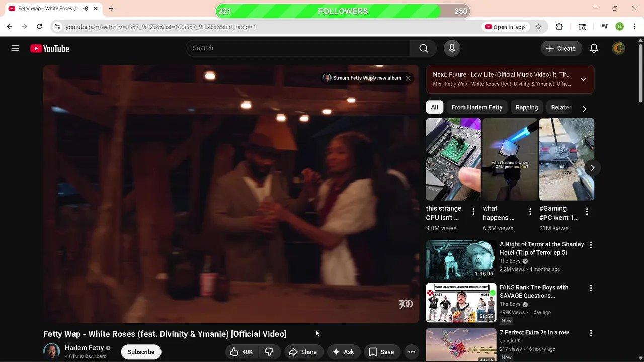Select the All filter chip
The height and width of the screenshot is (362, 644).
(434, 107)
